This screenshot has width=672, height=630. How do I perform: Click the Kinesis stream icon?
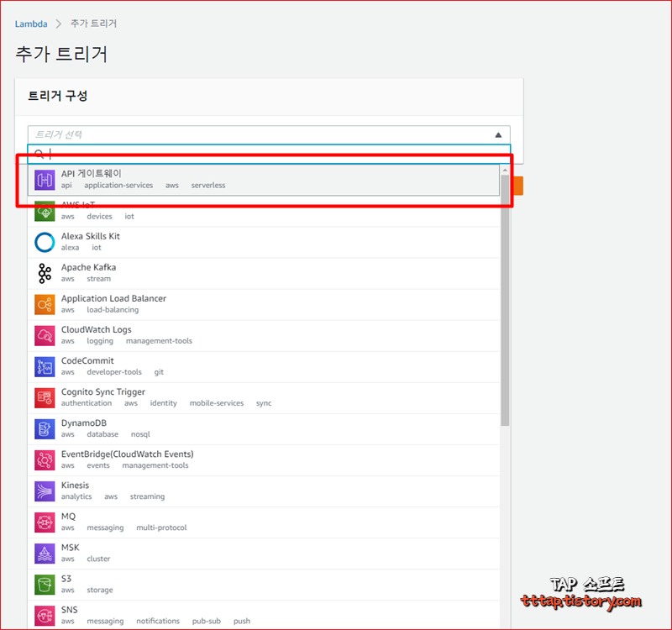coord(45,491)
